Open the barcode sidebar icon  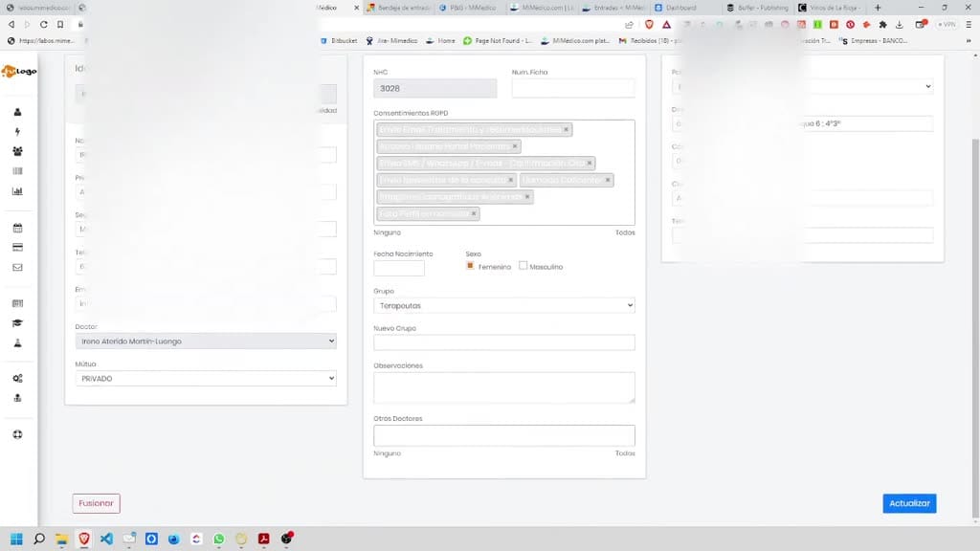pos(17,171)
